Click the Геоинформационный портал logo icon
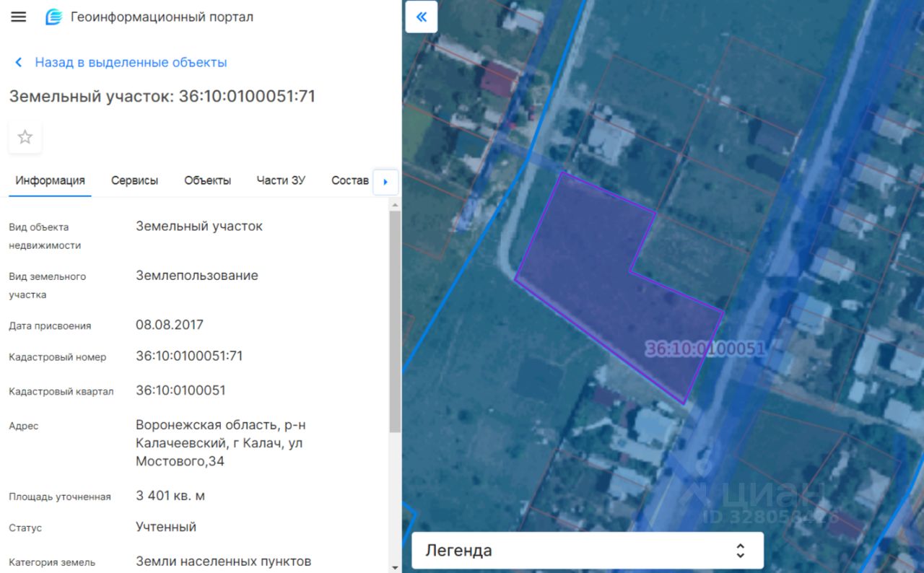Screen dimensions: 924x573 pos(54,17)
